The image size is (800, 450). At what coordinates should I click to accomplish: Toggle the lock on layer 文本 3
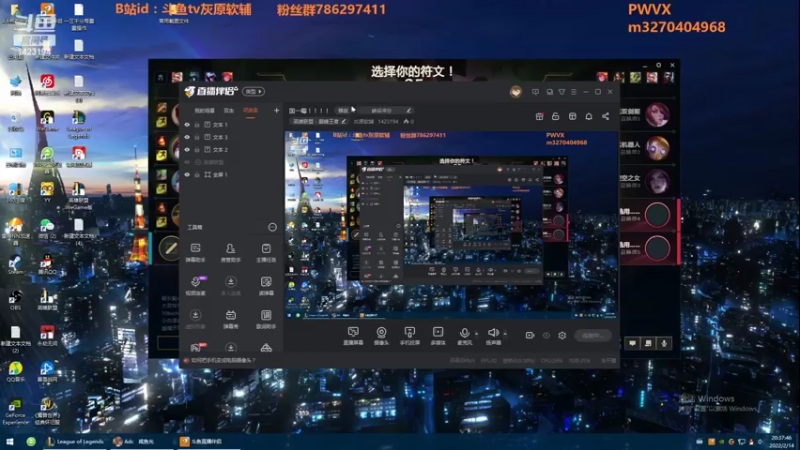coord(197,137)
